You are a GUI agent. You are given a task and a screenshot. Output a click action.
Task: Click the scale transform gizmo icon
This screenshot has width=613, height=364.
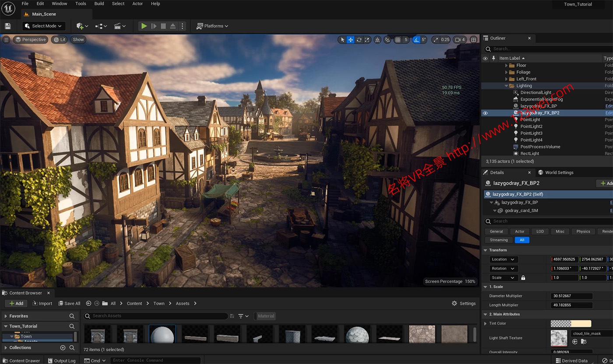[367, 40]
